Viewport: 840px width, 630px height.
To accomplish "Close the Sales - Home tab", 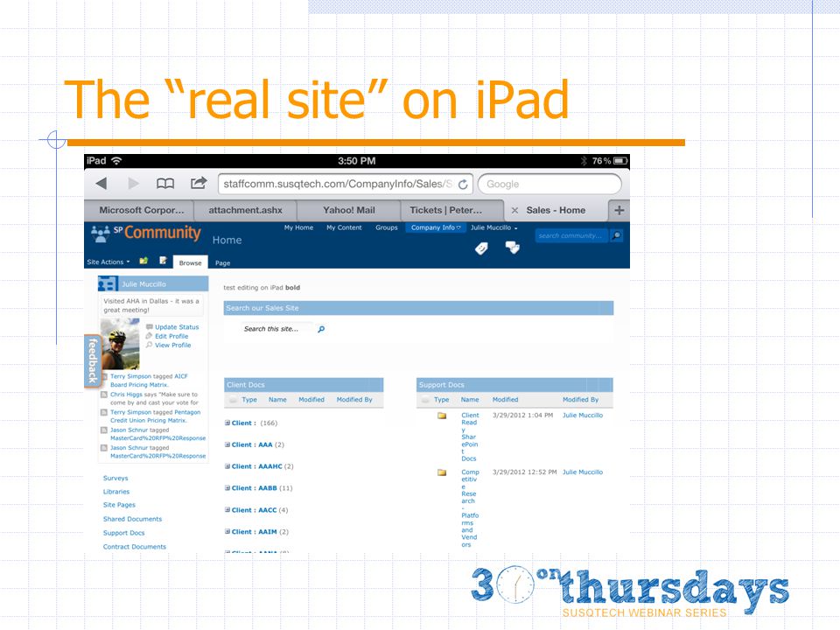I will click(514, 211).
